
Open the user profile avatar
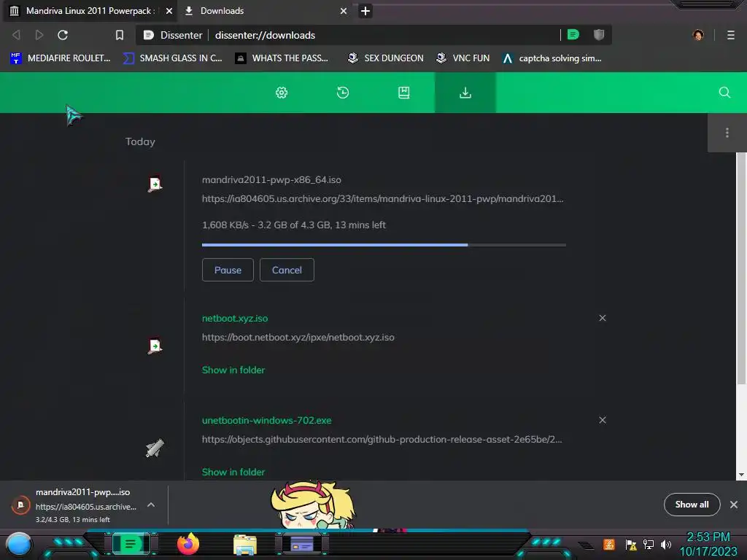point(698,35)
